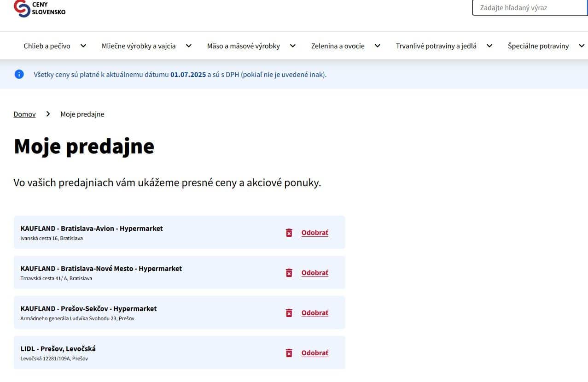Click the Moje predajne page heading
This screenshot has height=382, width=588.
tap(84, 146)
